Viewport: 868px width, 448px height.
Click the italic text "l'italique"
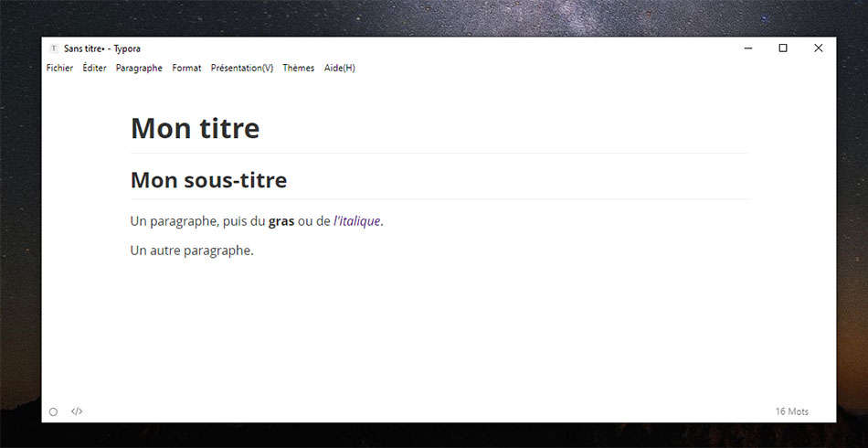point(356,221)
